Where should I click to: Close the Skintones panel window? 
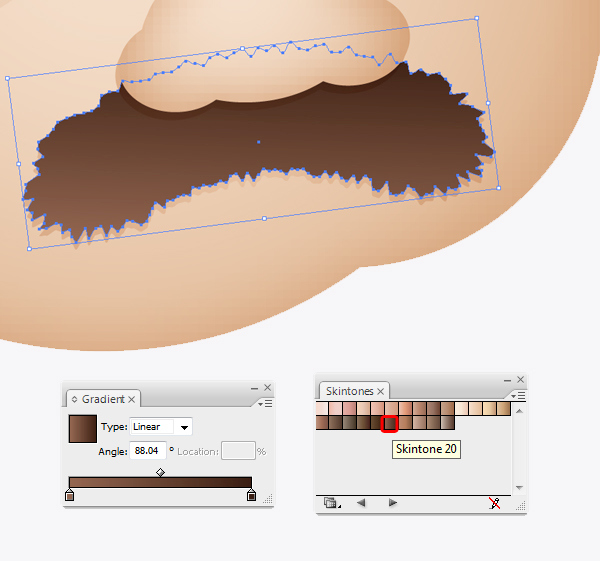[x=520, y=380]
